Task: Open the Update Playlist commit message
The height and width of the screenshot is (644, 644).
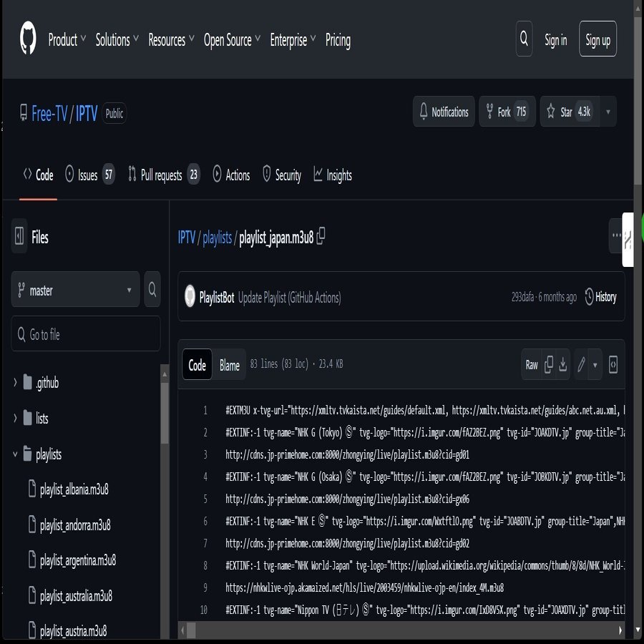Action: coord(290,297)
